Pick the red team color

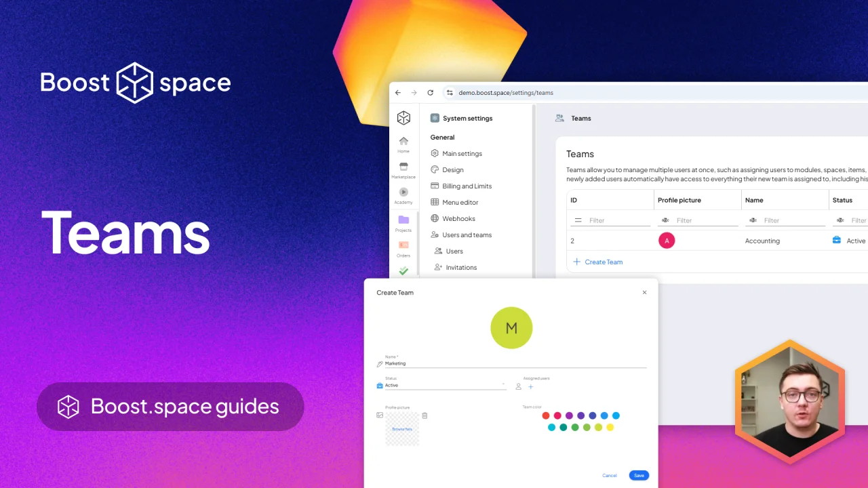pos(546,415)
